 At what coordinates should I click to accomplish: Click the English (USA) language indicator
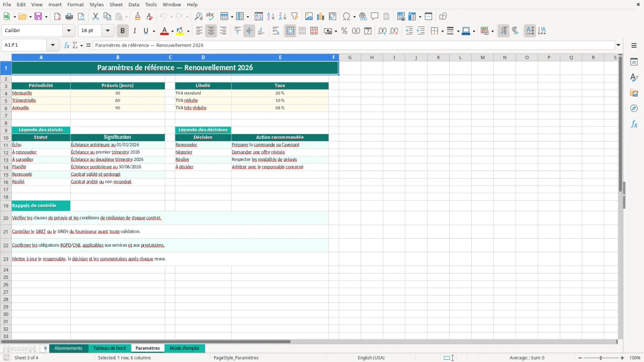(x=371, y=358)
